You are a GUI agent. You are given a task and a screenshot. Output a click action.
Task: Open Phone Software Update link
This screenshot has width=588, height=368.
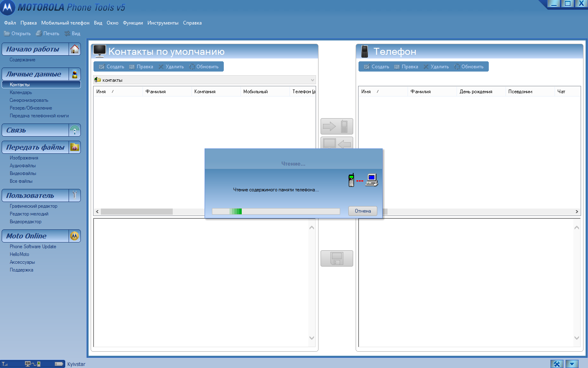coord(33,247)
